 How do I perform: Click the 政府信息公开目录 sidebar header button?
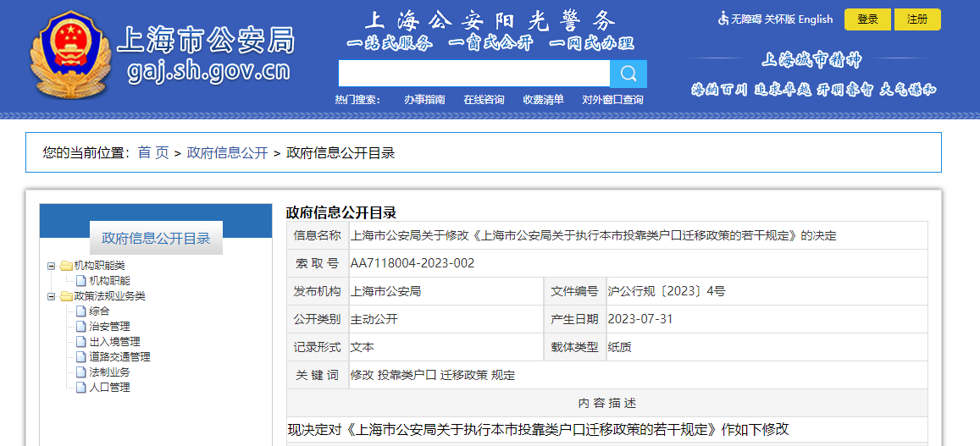pos(156,238)
